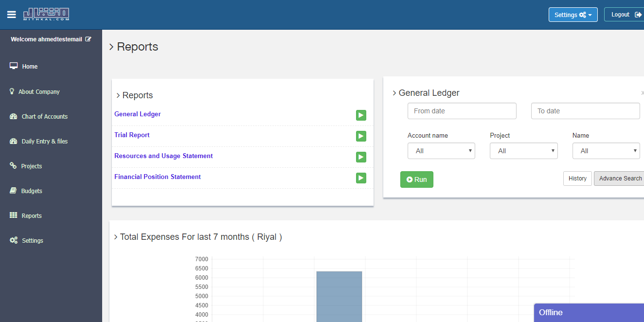Open Daily Entry & files in sidebar

pyautogui.click(x=45, y=141)
